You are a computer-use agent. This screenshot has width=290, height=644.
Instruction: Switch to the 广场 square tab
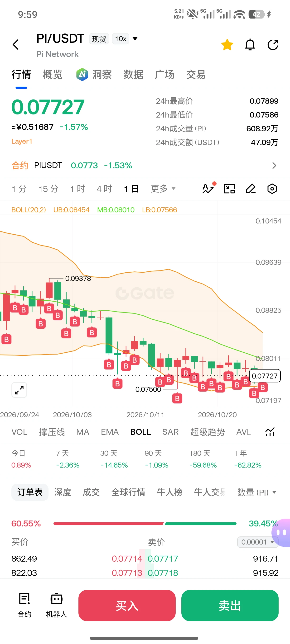pos(165,75)
